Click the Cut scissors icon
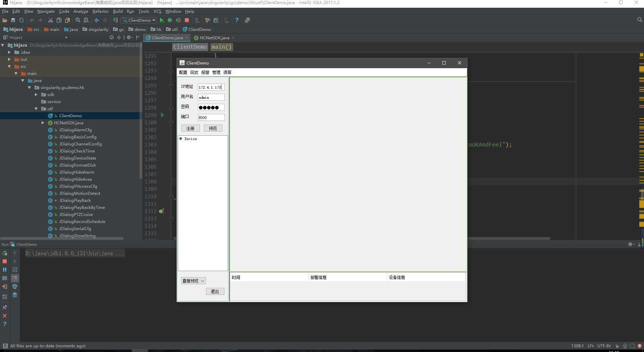 click(x=51, y=20)
